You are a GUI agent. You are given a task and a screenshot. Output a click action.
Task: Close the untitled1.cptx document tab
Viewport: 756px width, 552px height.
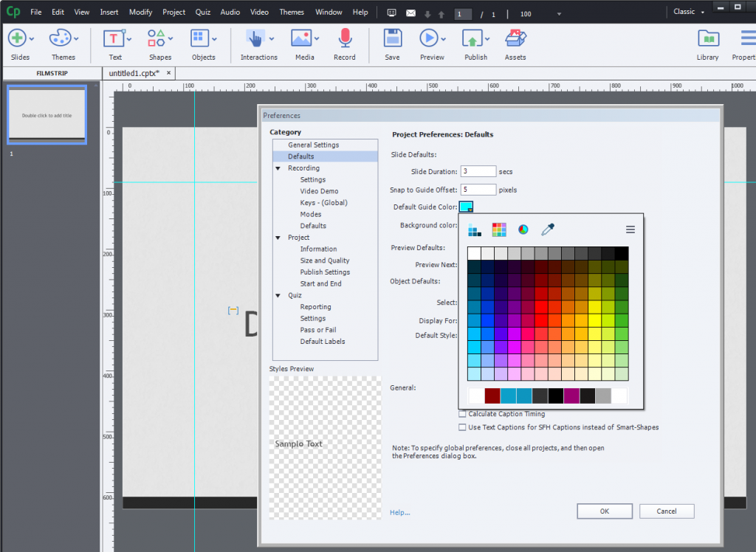(x=169, y=73)
